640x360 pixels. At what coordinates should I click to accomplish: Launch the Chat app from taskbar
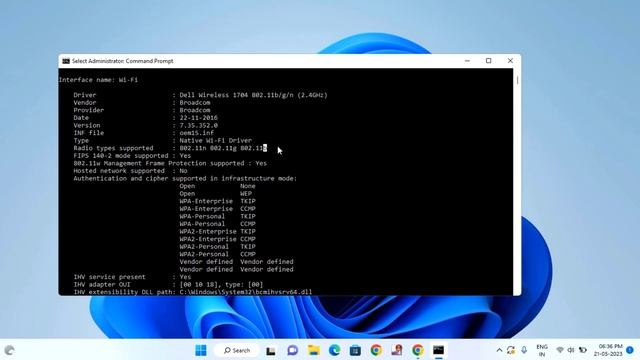point(292,350)
